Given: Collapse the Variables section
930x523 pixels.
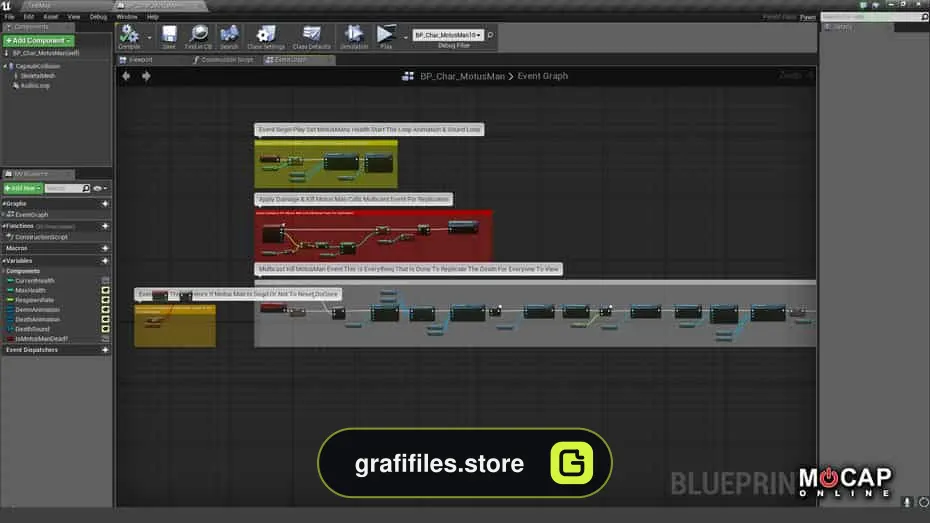Looking at the screenshot, I should (x=4, y=260).
